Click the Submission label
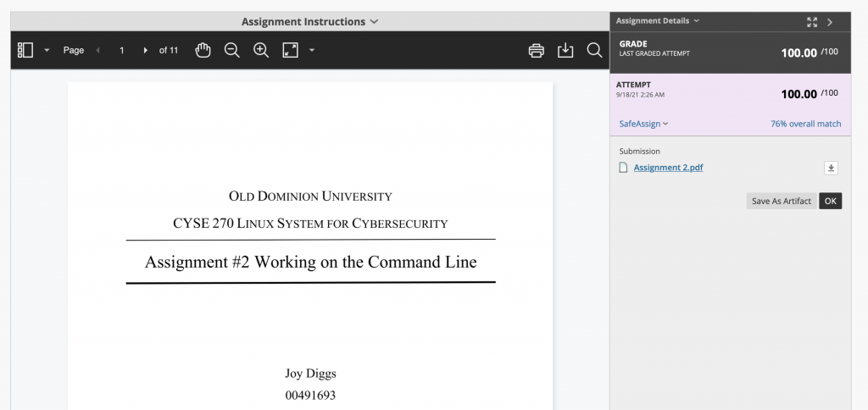868x410 pixels. pyautogui.click(x=639, y=151)
